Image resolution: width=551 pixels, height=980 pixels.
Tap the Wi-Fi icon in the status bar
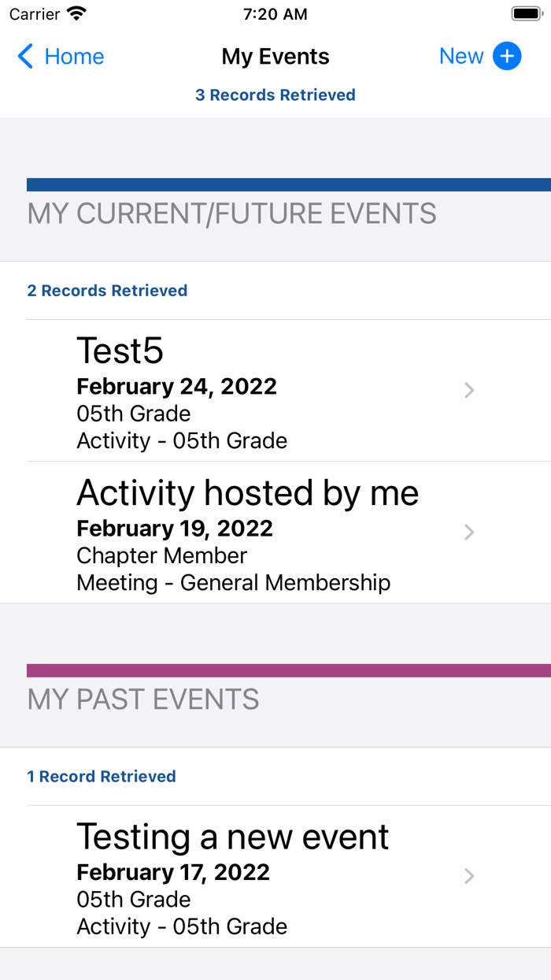tap(76, 14)
